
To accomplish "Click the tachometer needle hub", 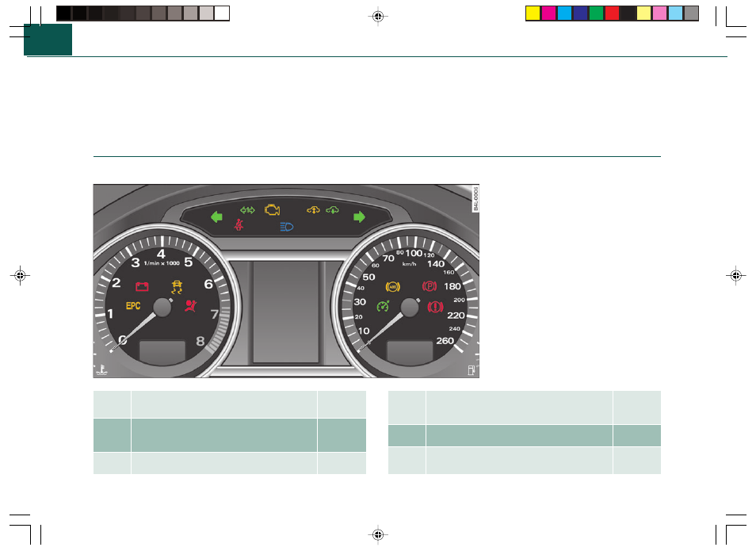I will click(x=162, y=308).
